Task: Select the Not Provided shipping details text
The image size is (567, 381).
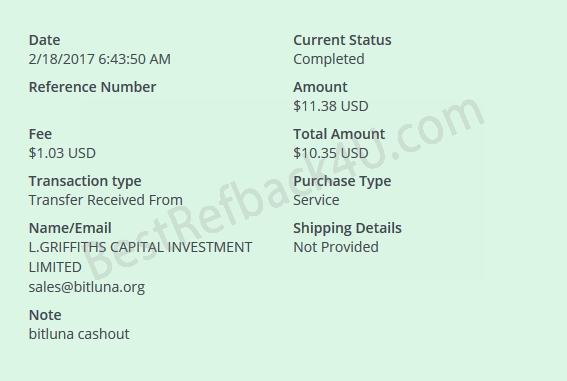Action: 336,247
